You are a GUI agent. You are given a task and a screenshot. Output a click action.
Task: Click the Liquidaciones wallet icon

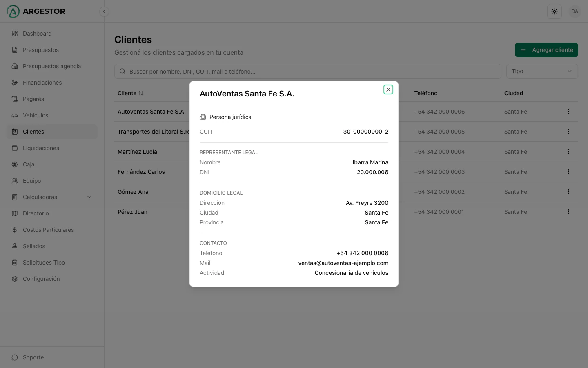coord(15,148)
